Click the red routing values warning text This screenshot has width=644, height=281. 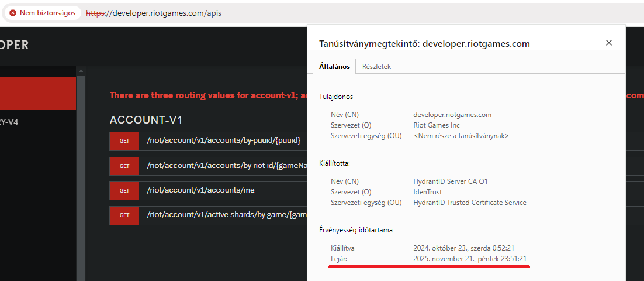208,95
